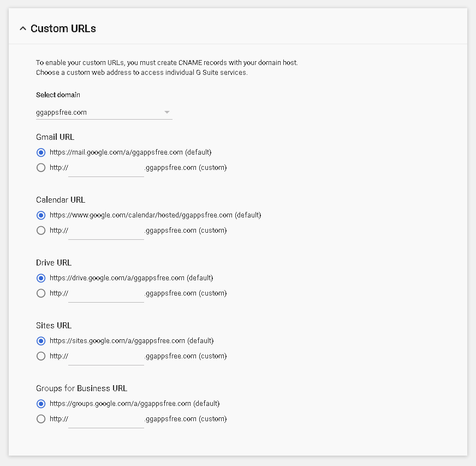This screenshot has height=466, width=476.
Task: Collapse the Custom URLs section chevron
Action: pos(23,28)
